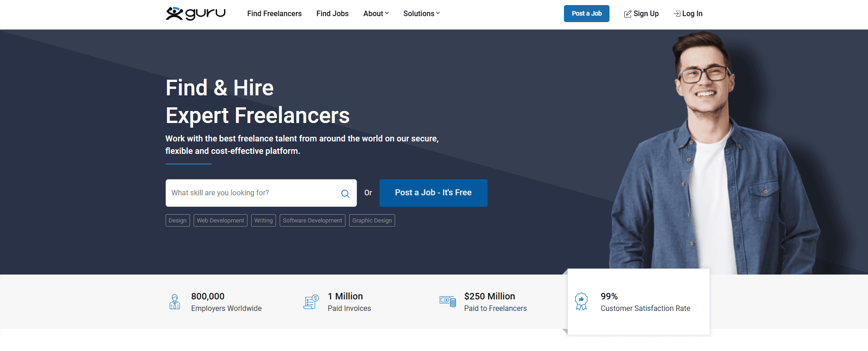This screenshot has height=351, width=868.
Task: Click the Sign Up pencil icon
Action: point(627,14)
